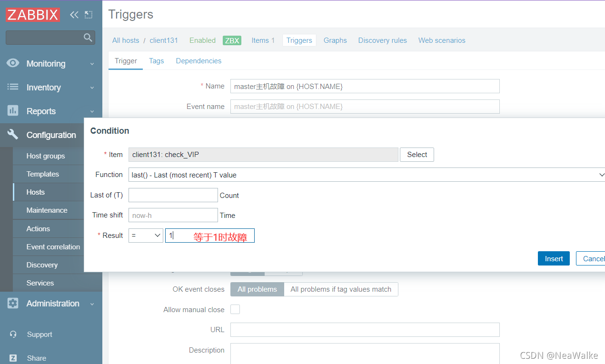605x364 pixels.
Task: Click the Configuration wrench icon
Action: click(13, 135)
